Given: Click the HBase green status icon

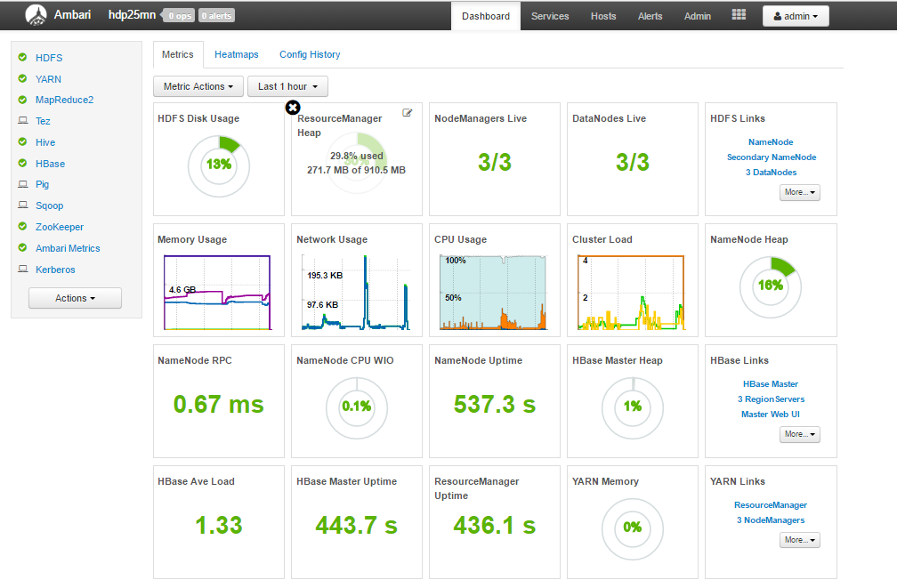Looking at the screenshot, I should pyautogui.click(x=22, y=163).
